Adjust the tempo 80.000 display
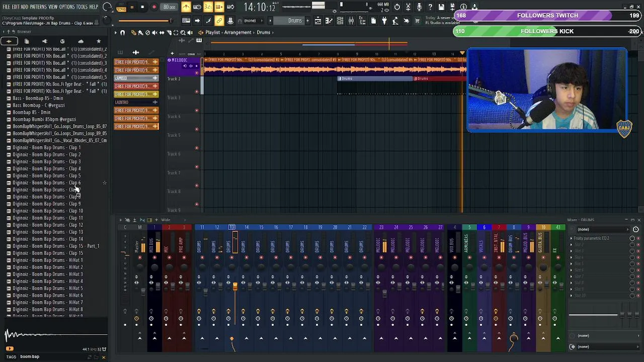Screen dimensions: 644x362 tap(170, 7)
